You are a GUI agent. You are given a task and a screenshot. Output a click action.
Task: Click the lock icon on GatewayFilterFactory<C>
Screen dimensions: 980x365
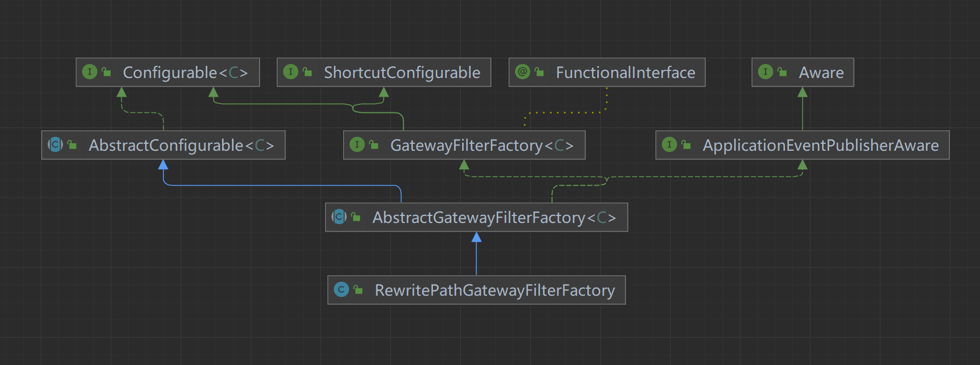click(373, 144)
